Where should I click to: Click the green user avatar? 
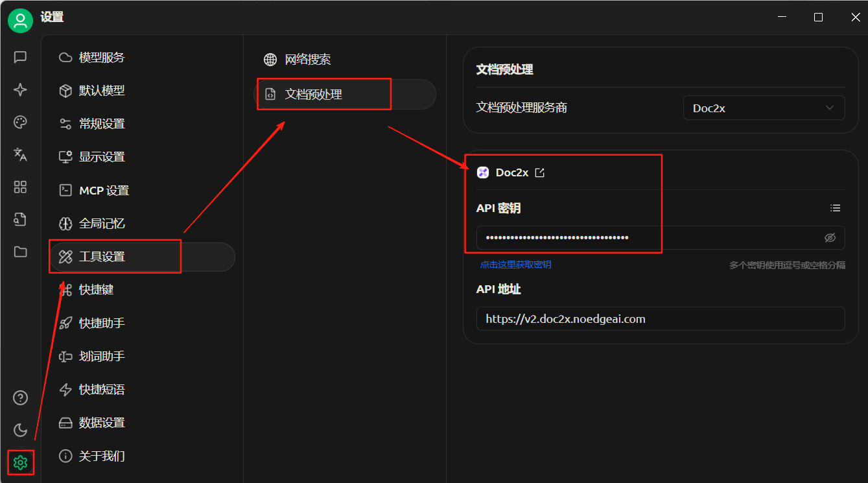[20, 20]
